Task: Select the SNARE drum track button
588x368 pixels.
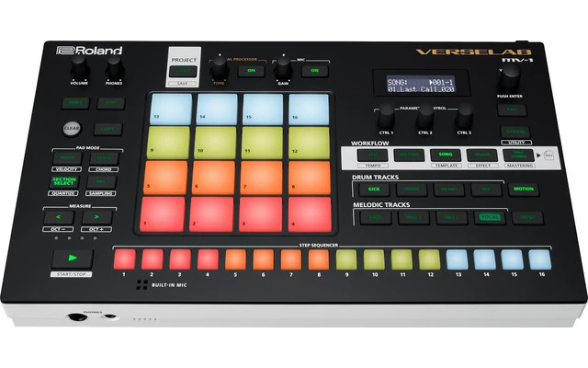Action: (x=412, y=190)
